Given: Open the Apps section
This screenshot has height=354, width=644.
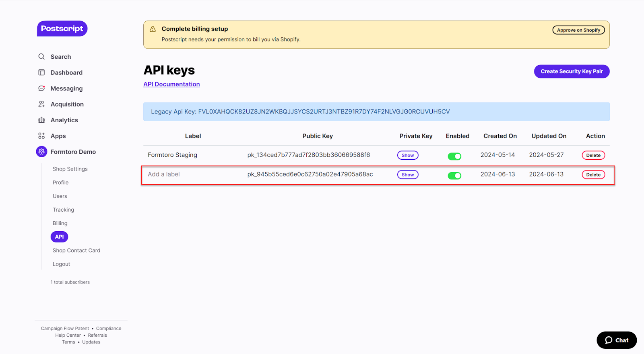Looking at the screenshot, I should point(58,136).
